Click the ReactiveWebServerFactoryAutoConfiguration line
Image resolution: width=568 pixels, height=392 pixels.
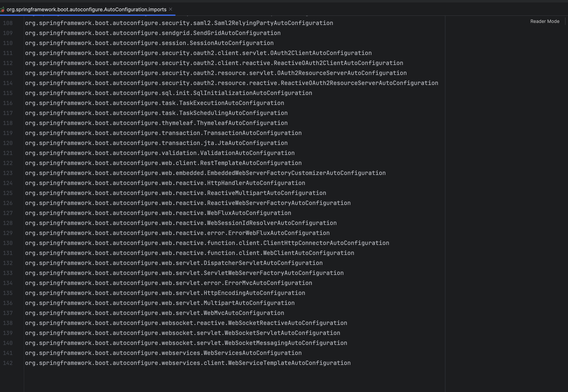(x=188, y=203)
